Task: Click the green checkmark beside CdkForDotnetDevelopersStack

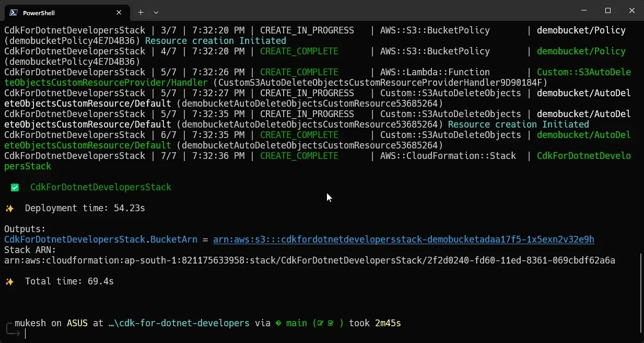Action: point(14,187)
